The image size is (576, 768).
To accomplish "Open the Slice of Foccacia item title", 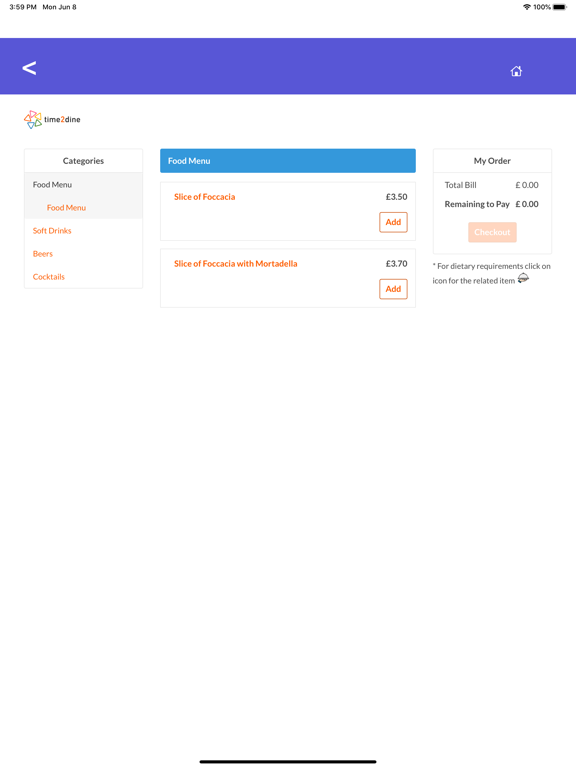I will tap(204, 197).
